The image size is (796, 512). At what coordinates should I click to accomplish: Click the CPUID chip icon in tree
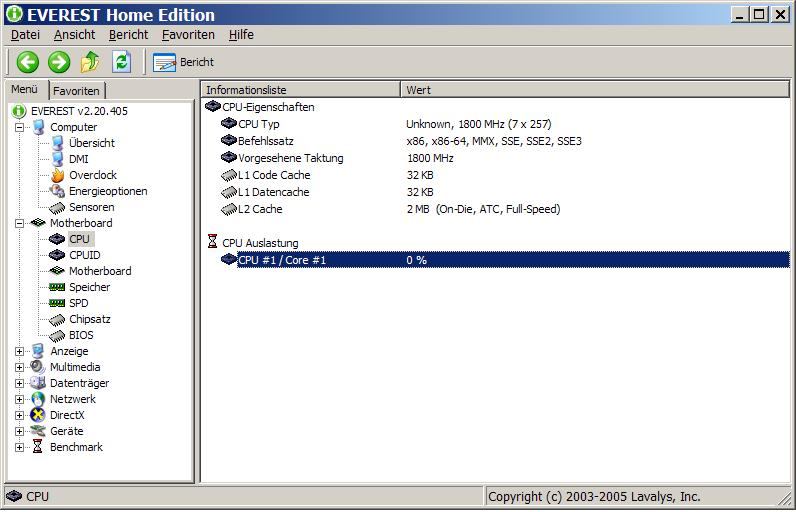57,255
